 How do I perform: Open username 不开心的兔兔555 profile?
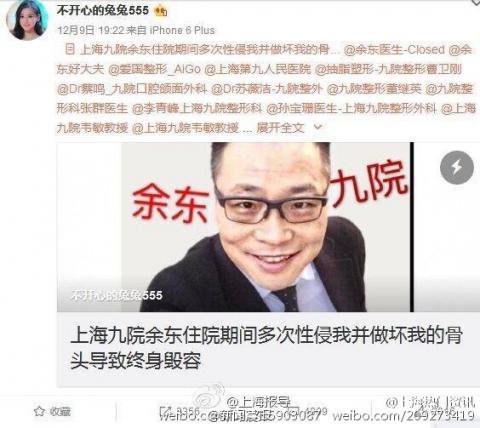[103, 11]
